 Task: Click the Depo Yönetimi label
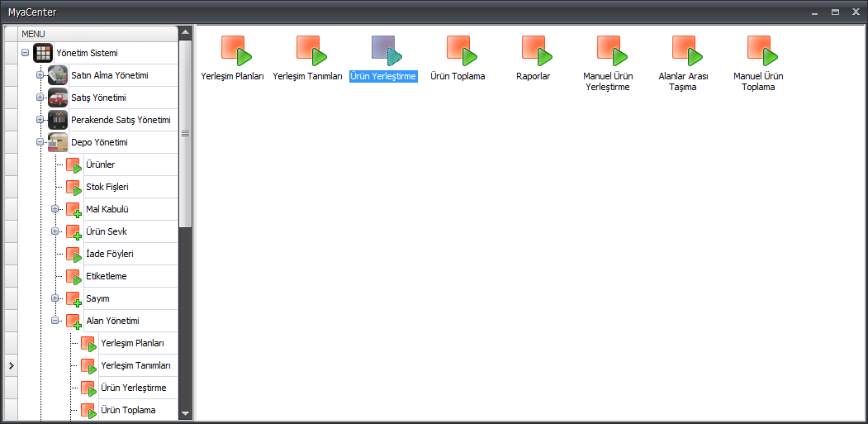coord(100,142)
